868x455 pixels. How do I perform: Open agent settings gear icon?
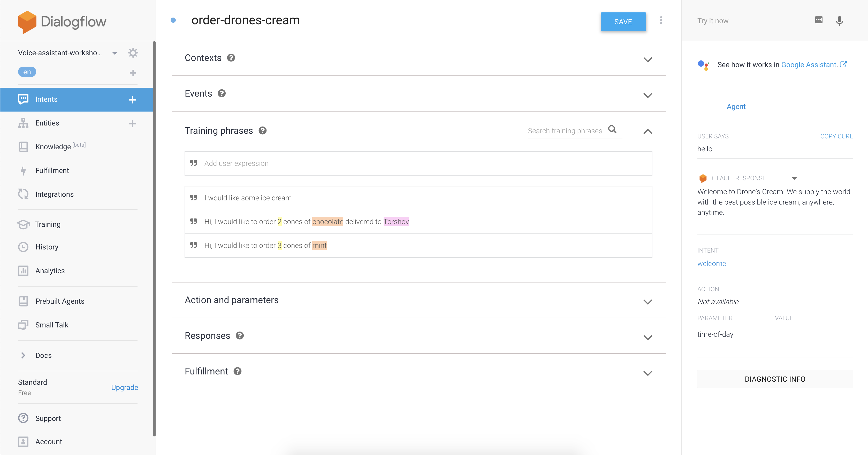pyautogui.click(x=133, y=53)
